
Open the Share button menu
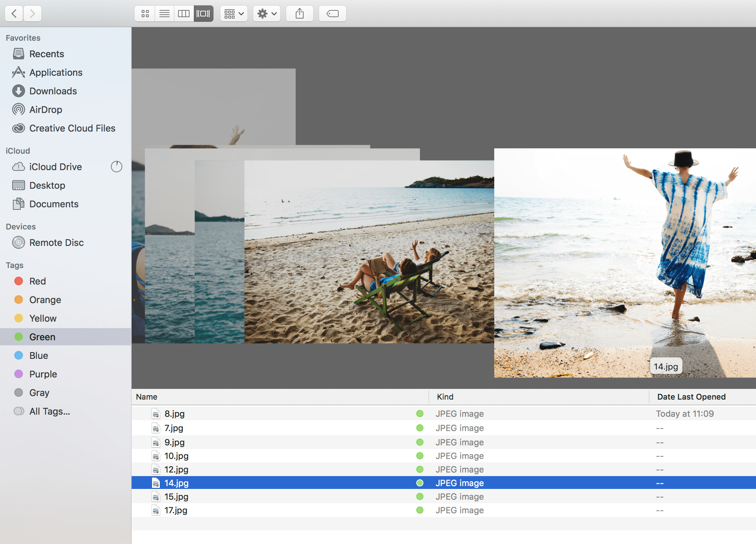[x=300, y=14]
